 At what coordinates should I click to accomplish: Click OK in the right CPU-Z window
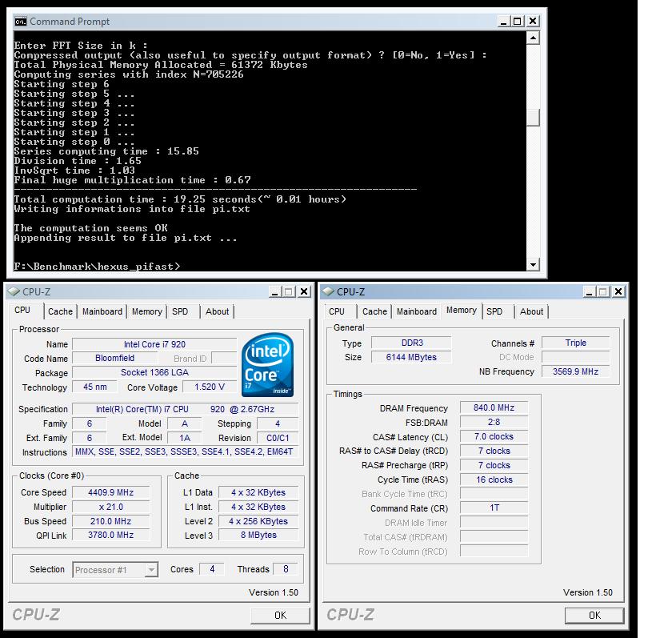[x=594, y=616]
